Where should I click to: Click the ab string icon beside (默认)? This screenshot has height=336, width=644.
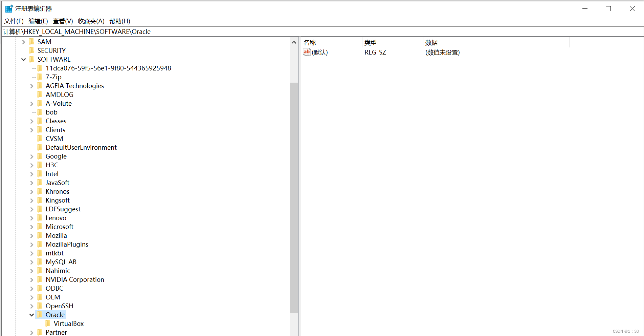tap(306, 52)
